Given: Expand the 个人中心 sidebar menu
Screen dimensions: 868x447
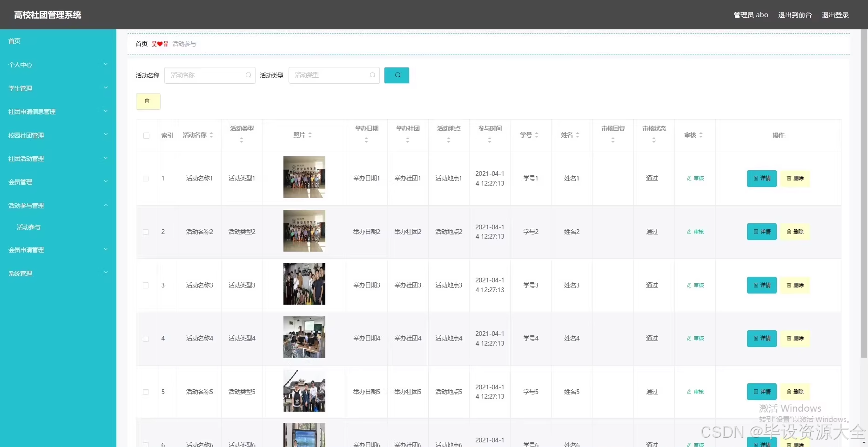Looking at the screenshot, I should tap(58, 65).
